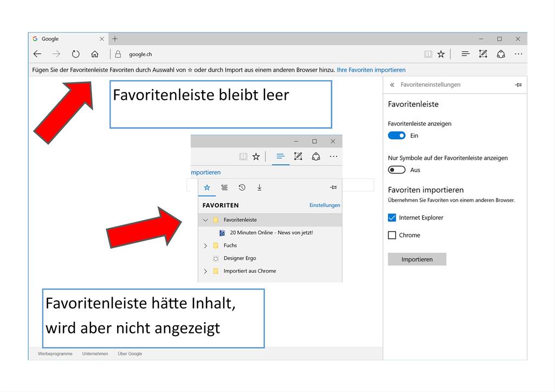Viewport: 555px width, 392px height.
Task: Open the Hub icon in main toolbar
Action: 466,54
